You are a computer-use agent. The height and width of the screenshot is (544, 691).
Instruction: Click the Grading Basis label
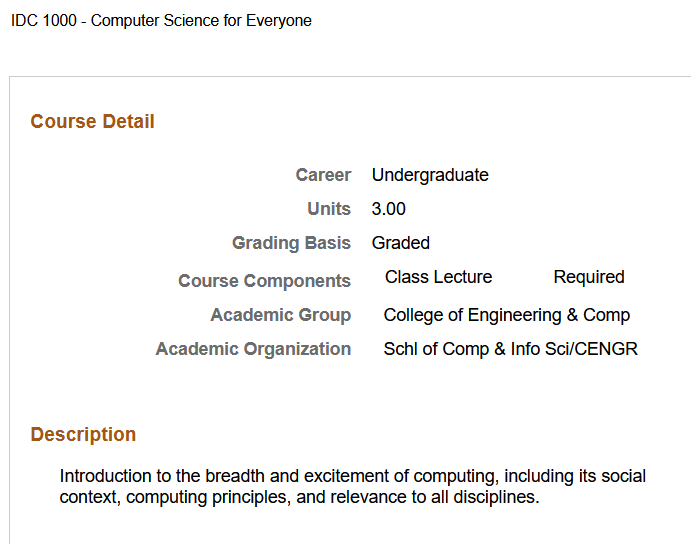click(x=291, y=243)
